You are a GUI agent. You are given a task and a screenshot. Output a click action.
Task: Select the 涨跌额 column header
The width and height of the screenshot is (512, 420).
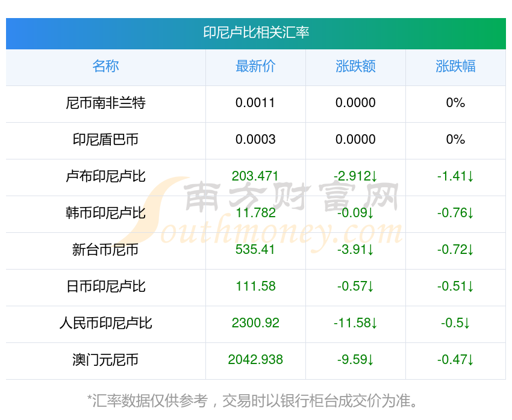[x=355, y=66]
